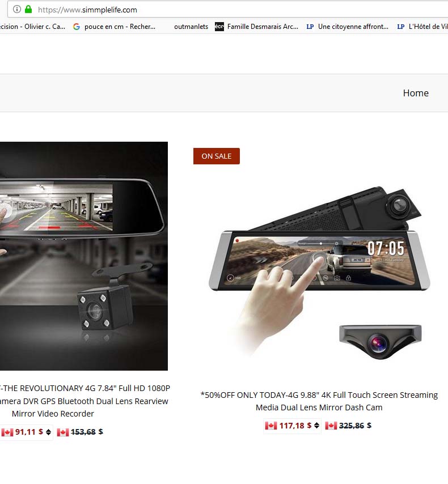Open the 'Olivier c. Ca...' bookmark
The width and height of the screenshot is (448, 484).
click(x=32, y=27)
